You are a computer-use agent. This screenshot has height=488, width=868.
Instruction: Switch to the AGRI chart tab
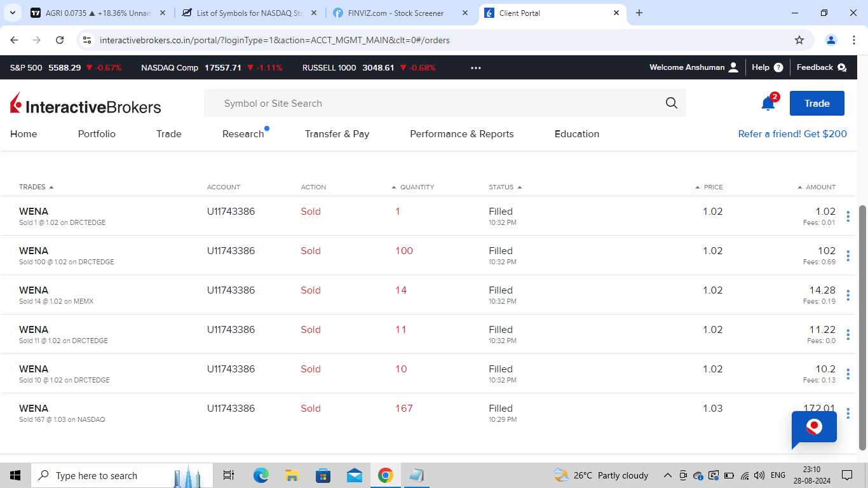pos(98,13)
